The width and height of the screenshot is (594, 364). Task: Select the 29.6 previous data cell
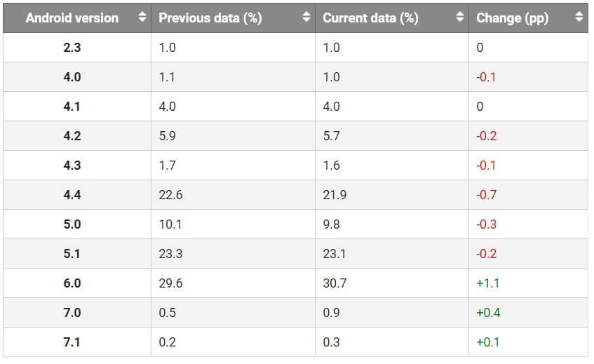[x=170, y=283]
